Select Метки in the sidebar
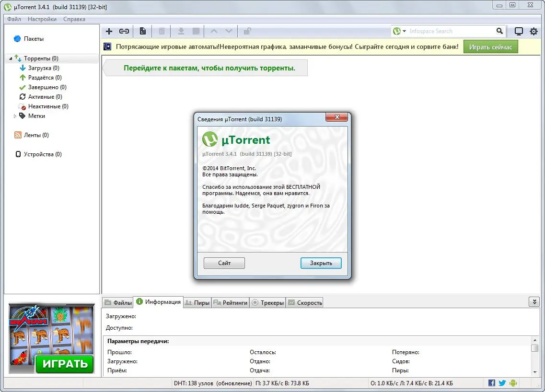The height and width of the screenshot is (392, 545). pos(36,115)
